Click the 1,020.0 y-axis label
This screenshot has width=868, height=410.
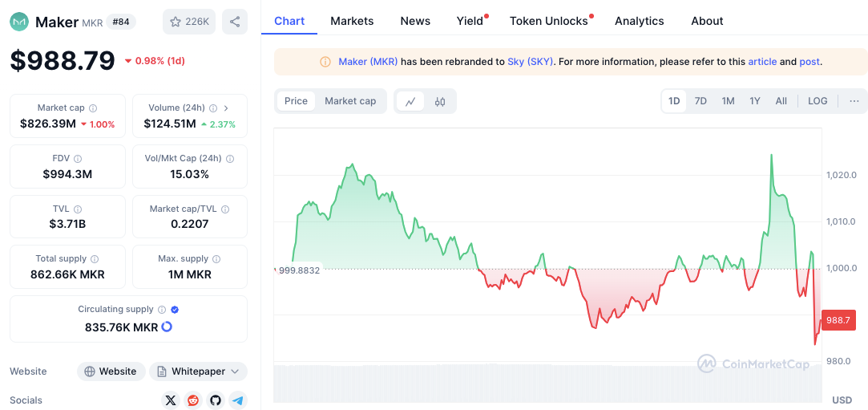[842, 175]
